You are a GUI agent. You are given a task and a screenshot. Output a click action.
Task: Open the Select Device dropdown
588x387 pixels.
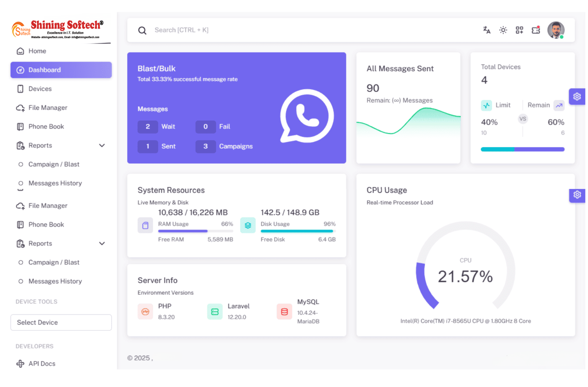61,322
